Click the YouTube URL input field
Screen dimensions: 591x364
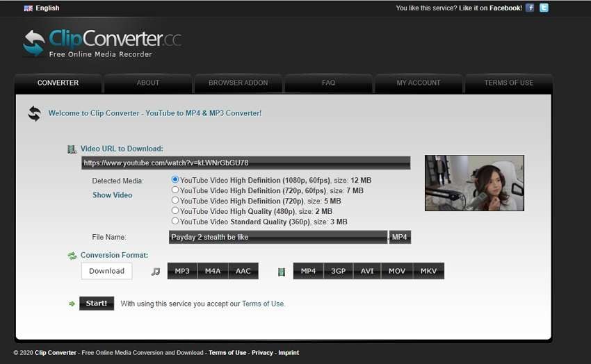245,163
